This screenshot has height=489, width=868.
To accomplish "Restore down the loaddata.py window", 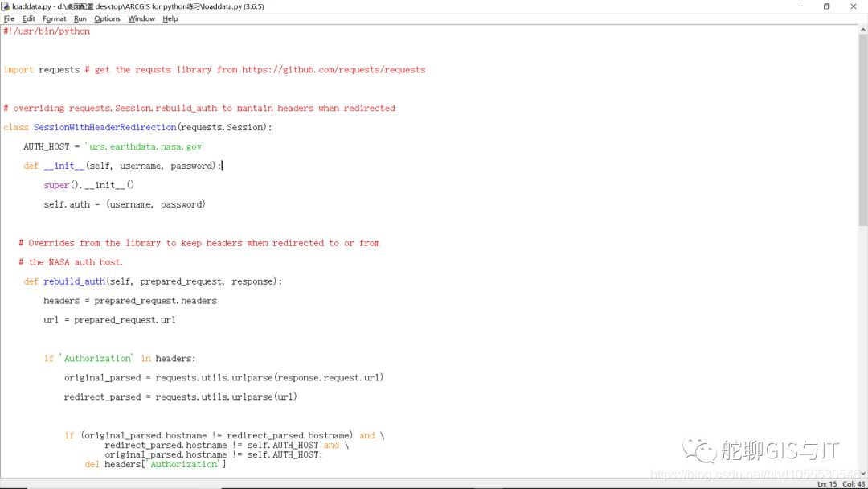I will [x=826, y=6].
